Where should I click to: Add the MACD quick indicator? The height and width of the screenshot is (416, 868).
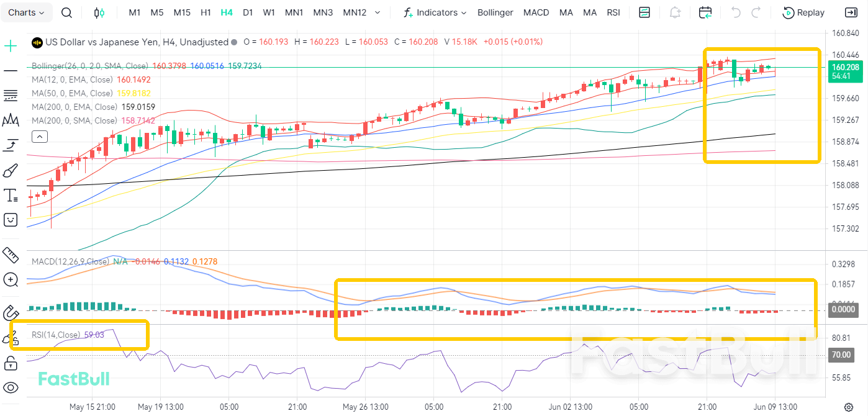[536, 12]
